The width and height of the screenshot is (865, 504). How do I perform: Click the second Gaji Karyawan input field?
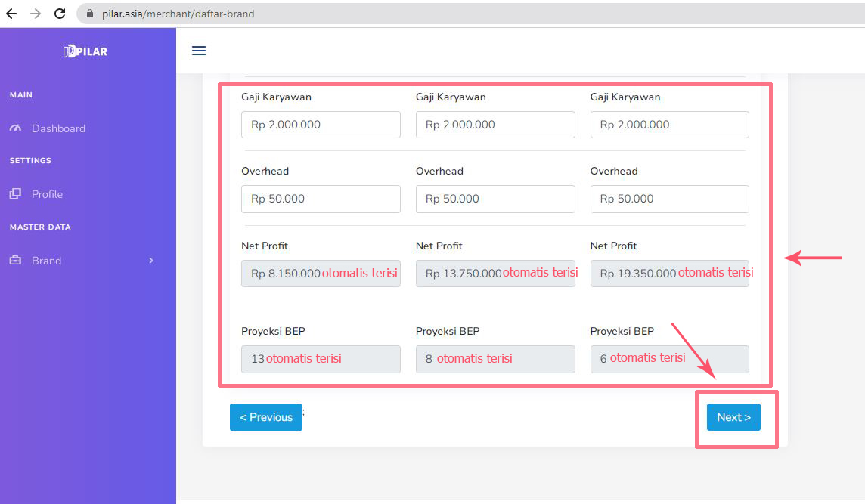pos(495,125)
